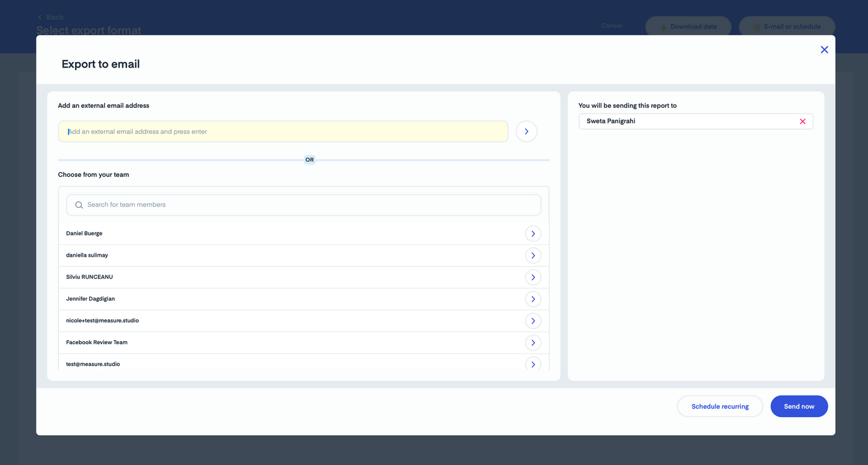Image resolution: width=868 pixels, height=465 pixels.
Task: Select test@measure.studio row text
Action: [93, 364]
